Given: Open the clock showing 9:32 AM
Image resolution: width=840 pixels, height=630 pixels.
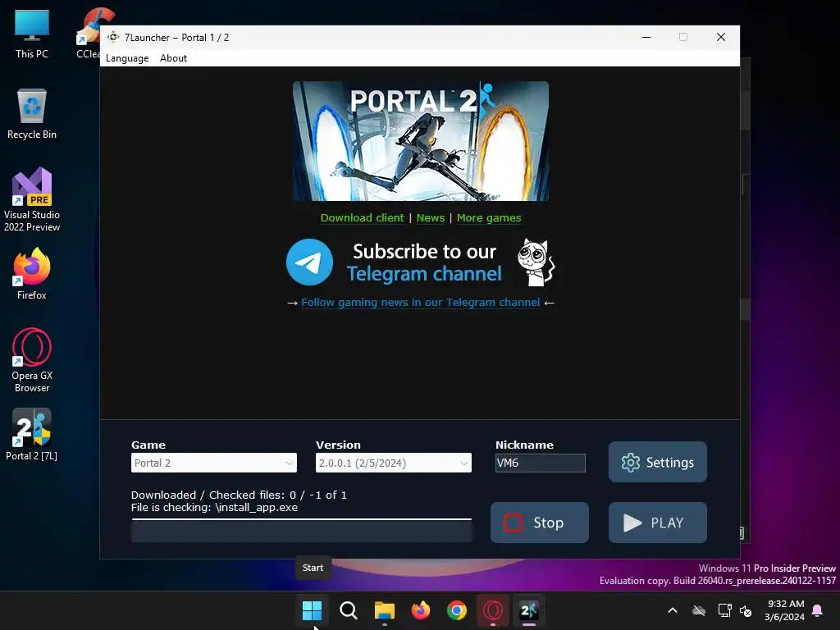Looking at the screenshot, I should (785, 610).
